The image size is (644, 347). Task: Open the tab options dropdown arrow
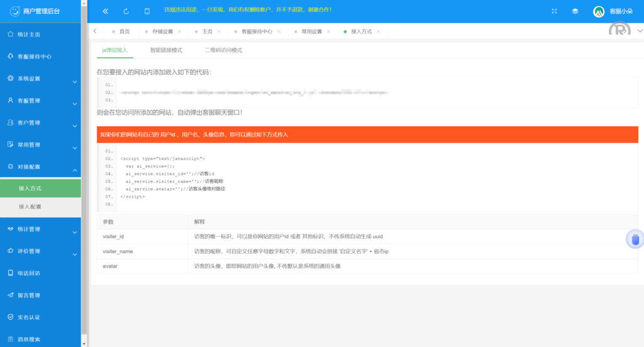pyautogui.click(x=640, y=31)
